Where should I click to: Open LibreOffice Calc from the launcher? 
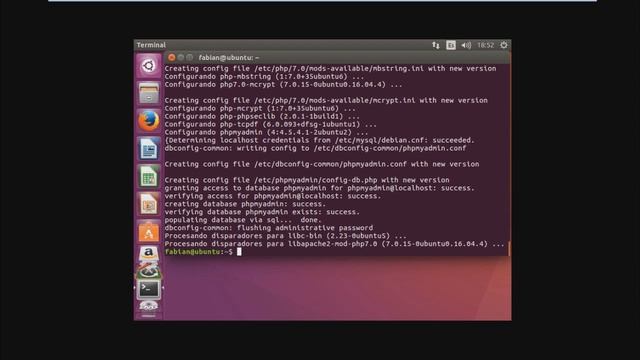[x=149, y=176]
